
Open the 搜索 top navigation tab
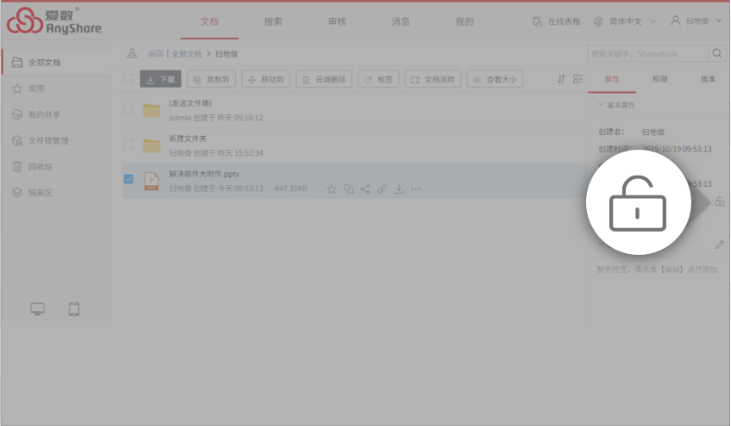click(273, 21)
